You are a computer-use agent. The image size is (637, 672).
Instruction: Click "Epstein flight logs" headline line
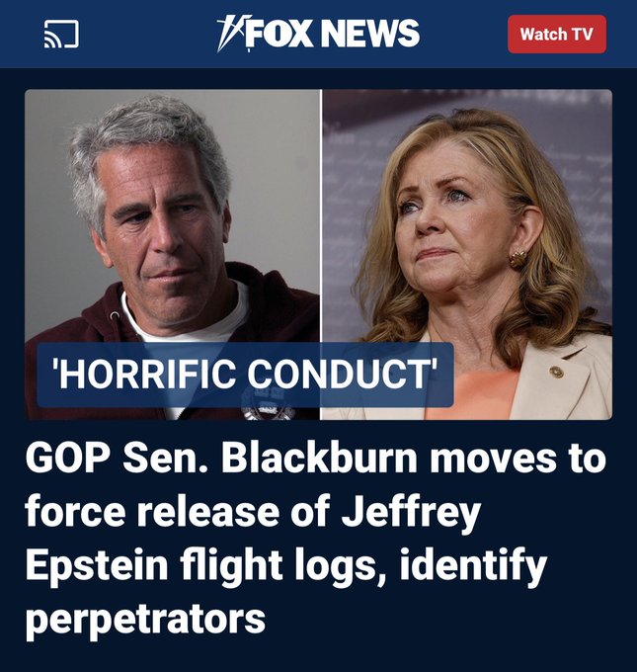[x=205, y=564]
